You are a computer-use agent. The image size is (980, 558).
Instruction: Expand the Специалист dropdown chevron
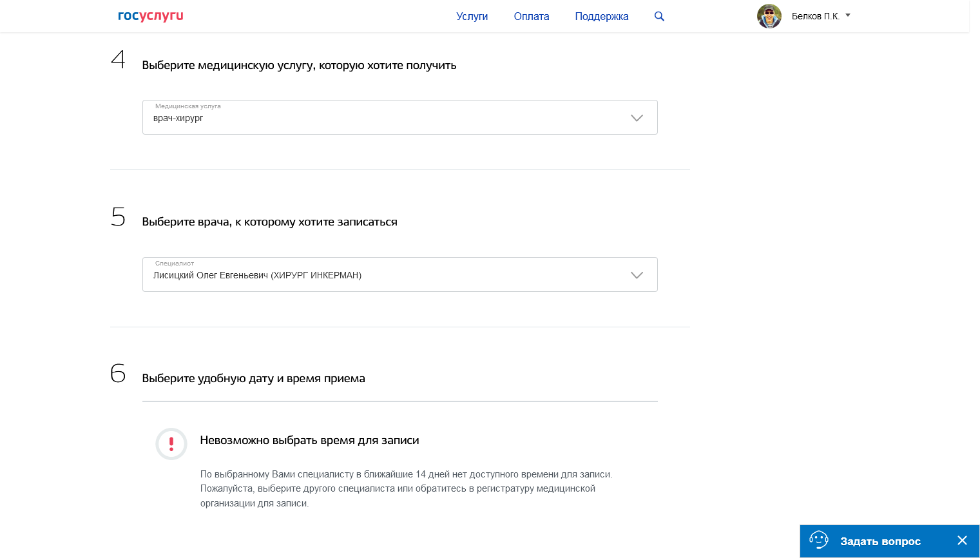click(x=637, y=275)
